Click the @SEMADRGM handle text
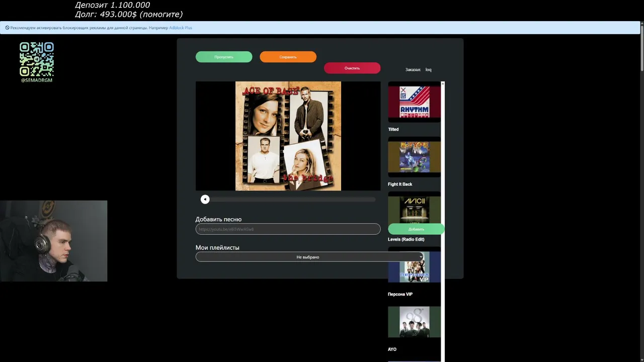This screenshot has width=644, height=362. point(37,80)
